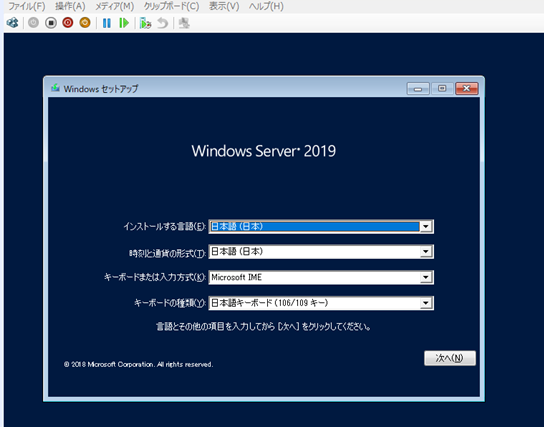Click the Ctrl+Alt+Del toolbar icon
The width and height of the screenshot is (544, 427).
12,23
